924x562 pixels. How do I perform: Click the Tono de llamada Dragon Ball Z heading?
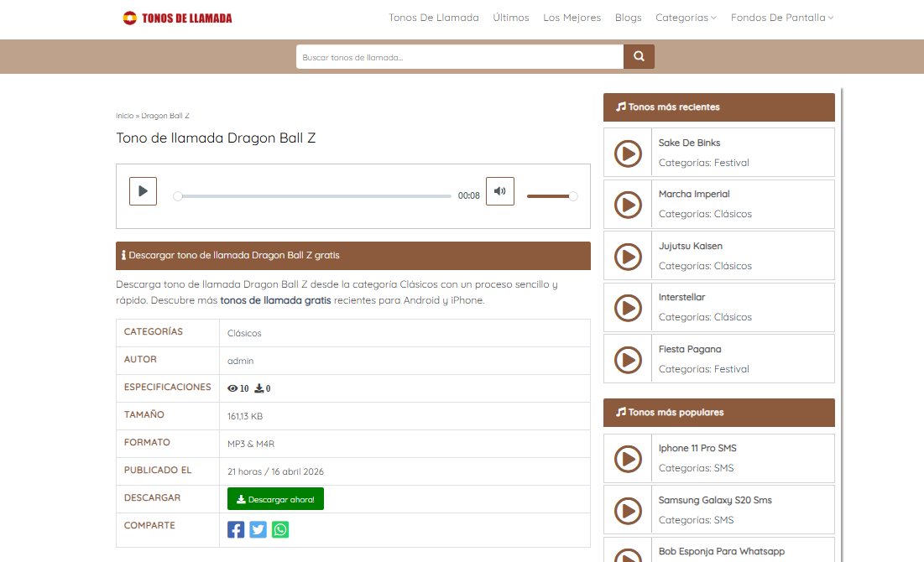(216, 138)
